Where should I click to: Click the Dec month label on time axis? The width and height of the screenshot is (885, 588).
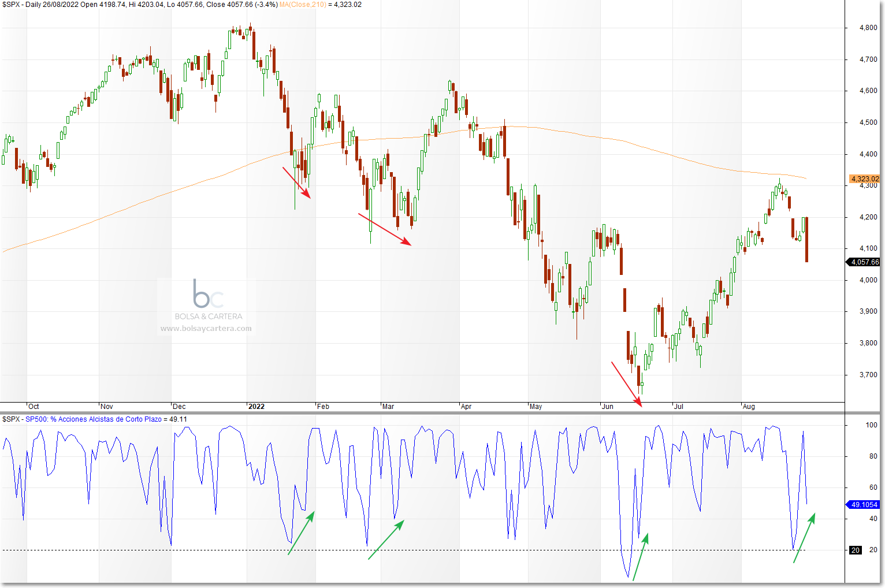point(179,407)
